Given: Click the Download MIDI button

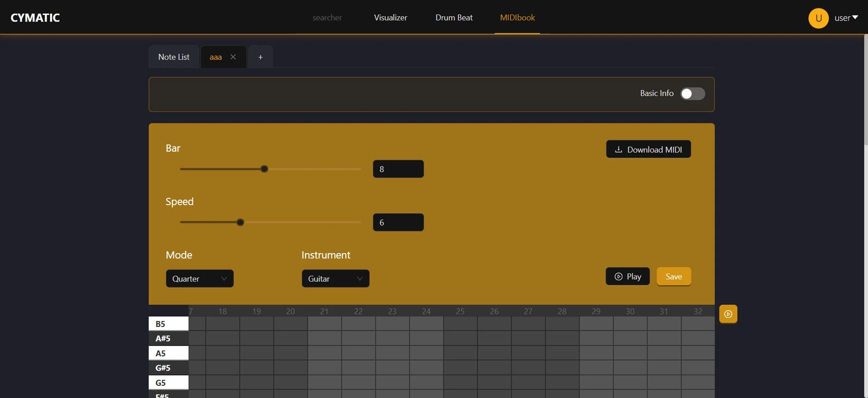Looking at the screenshot, I should 648,149.
